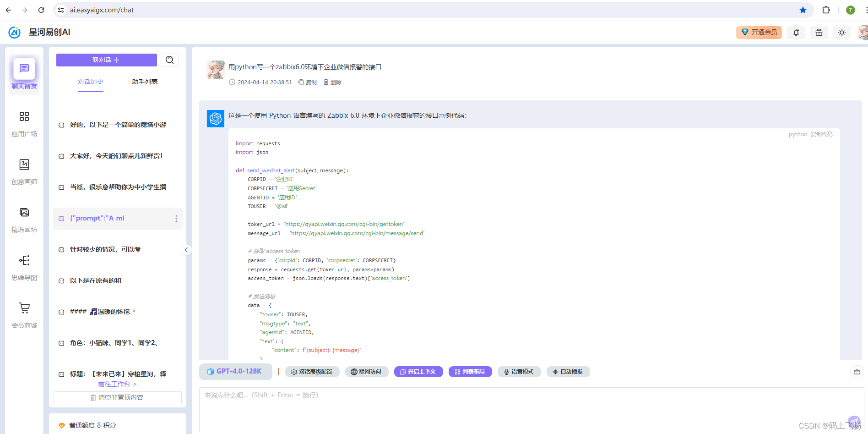
Task: Click the user avatar at top right
Action: (x=863, y=33)
